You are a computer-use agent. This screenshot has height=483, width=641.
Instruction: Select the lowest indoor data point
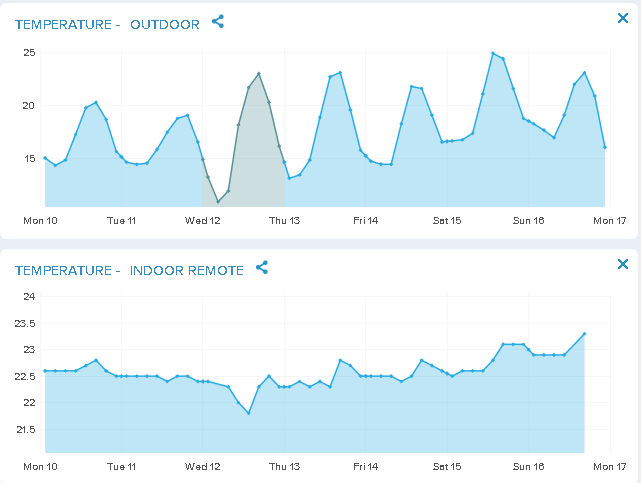tap(248, 413)
